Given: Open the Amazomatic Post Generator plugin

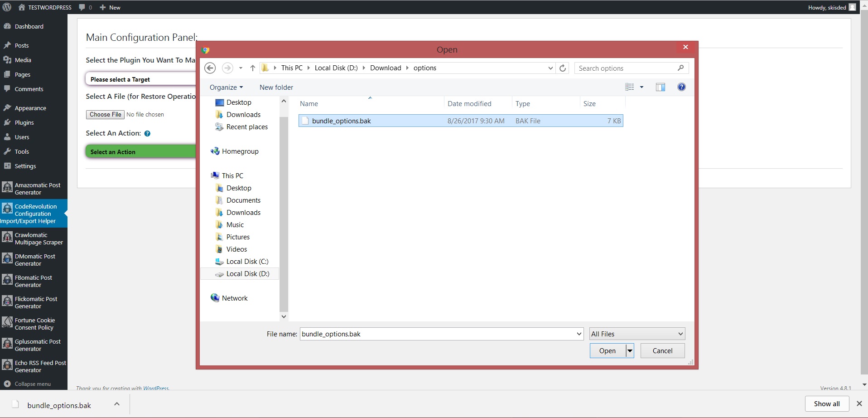Looking at the screenshot, I should click(34, 189).
